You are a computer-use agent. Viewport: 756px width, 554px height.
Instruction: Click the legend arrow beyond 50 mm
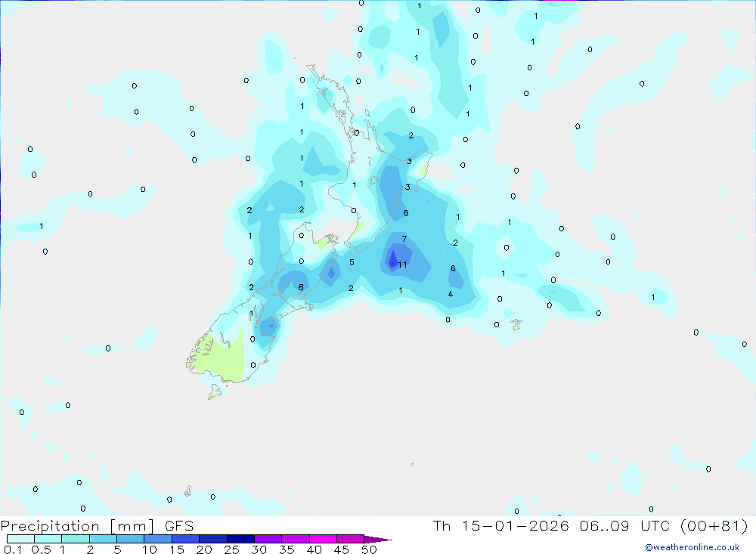click(x=378, y=540)
